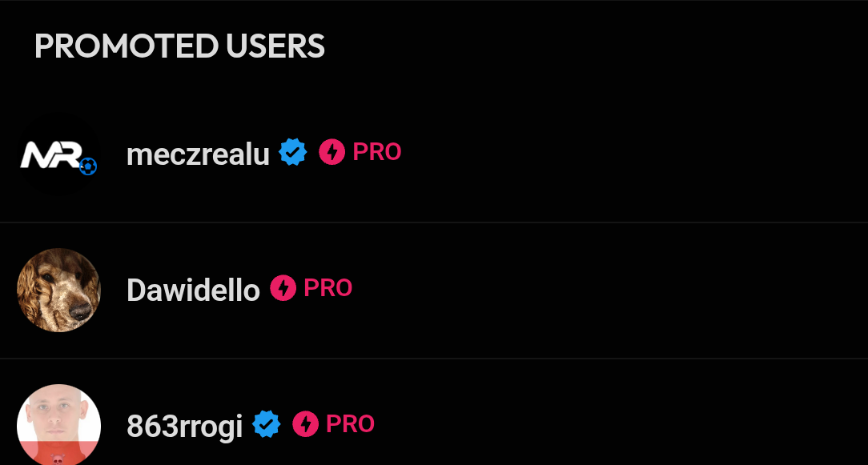
Task: Select the PRO label beside Dawidello
Action: (328, 288)
